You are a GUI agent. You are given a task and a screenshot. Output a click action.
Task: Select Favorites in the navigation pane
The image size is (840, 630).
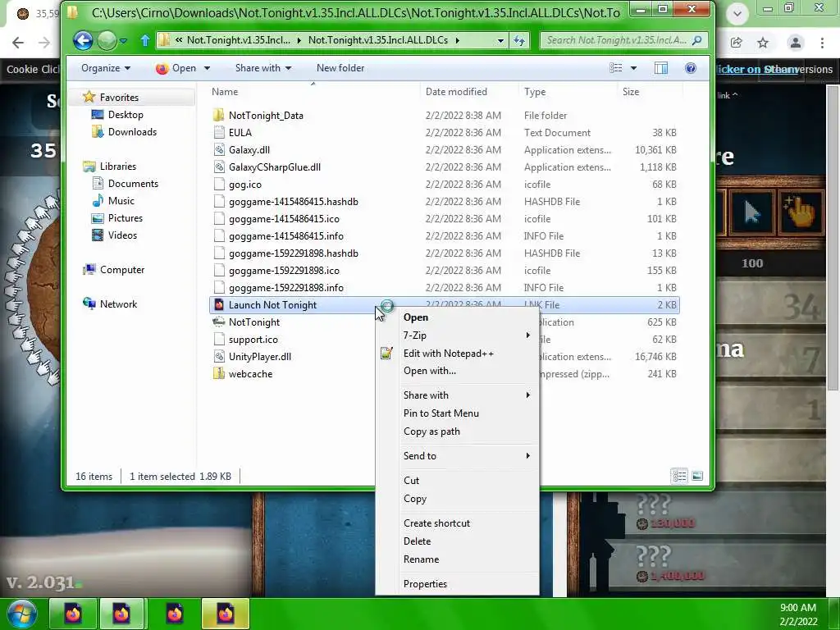pos(119,97)
